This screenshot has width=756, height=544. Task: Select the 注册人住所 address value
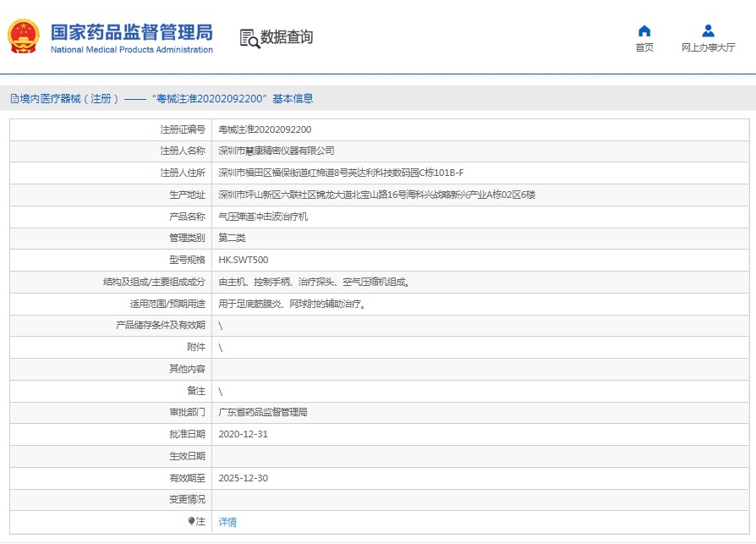[x=341, y=173]
